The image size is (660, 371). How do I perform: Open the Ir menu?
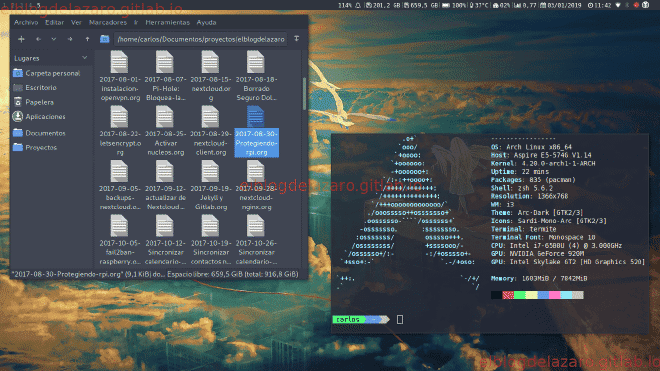click(136, 22)
